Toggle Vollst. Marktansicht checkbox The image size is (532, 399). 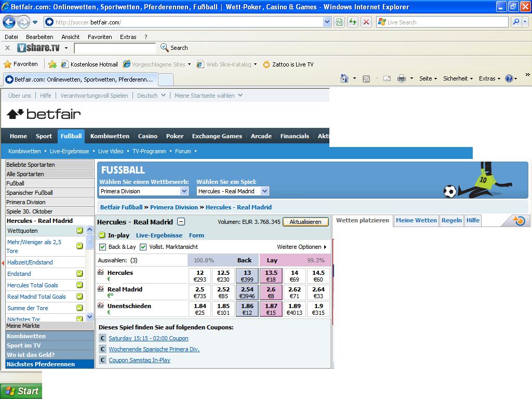143,247
